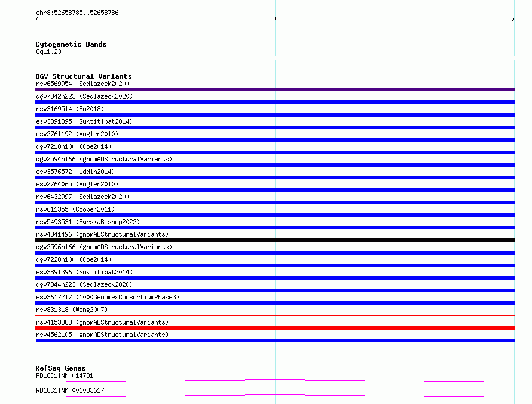Screen dimensions: 532x404
Task: Click the chr8:52658785..52658786 coordinate label
Action: [x=77, y=13]
